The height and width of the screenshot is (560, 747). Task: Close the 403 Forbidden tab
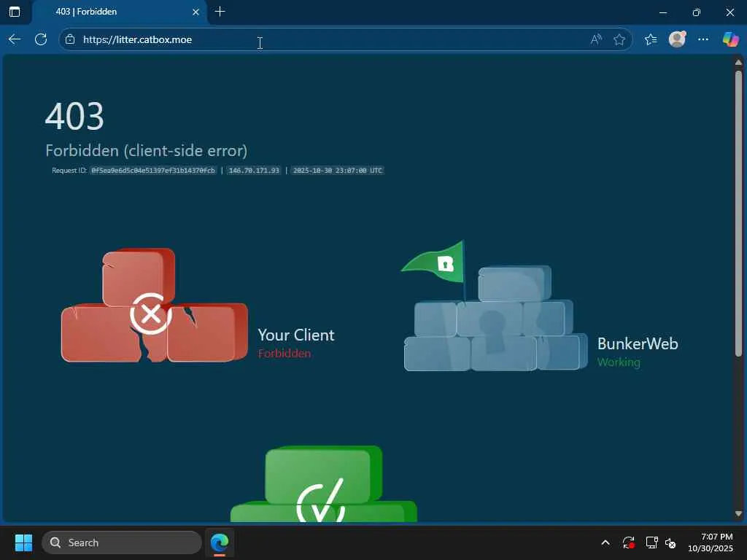pyautogui.click(x=196, y=12)
